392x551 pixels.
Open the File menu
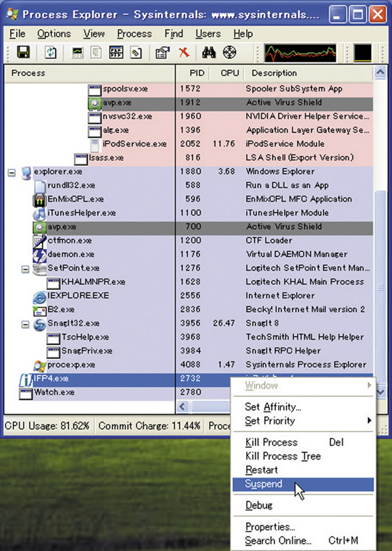(17, 33)
